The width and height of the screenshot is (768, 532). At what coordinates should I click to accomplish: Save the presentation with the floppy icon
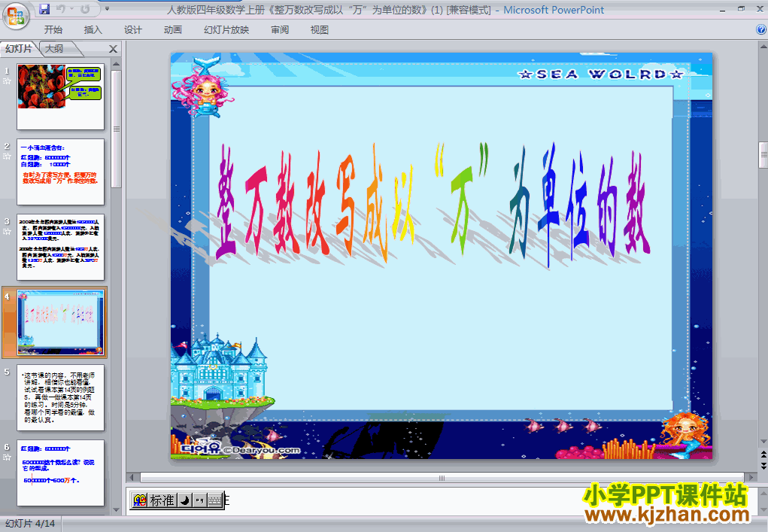(44, 9)
